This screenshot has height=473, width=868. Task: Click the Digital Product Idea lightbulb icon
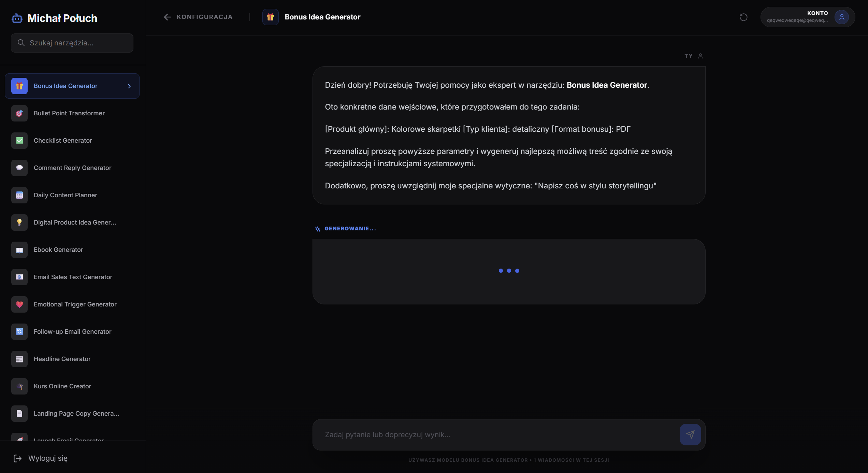click(x=19, y=223)
